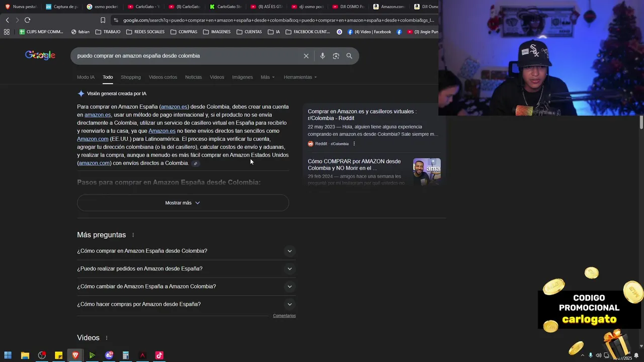Open the CUENTAS bookmarks folder
Image resolution: width=644 pixels, height=362 pixels.
[249, 32]
